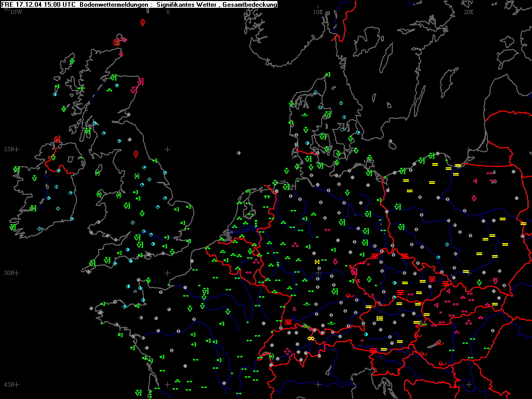Click the 55N latitude label
The image size is (532, 399).
[x=9, y=149]
